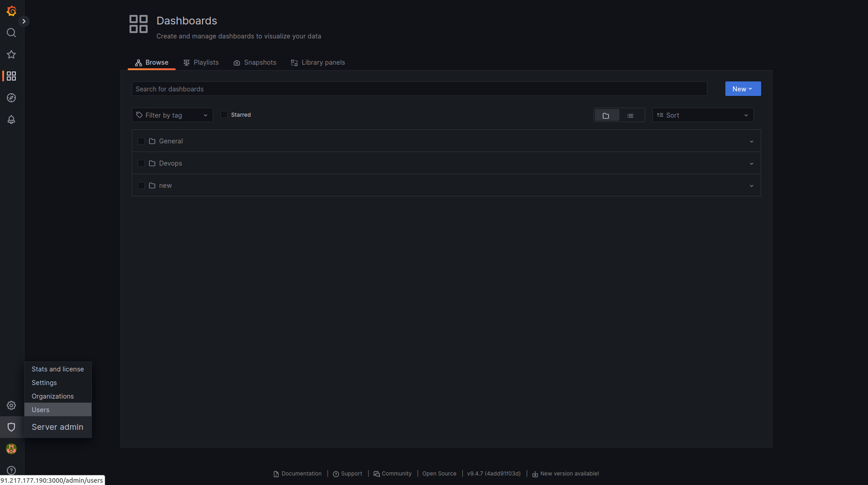The width and height of the screenshot is (868, 485).
Task: Open the Community footer link
Action: [393, 474]
